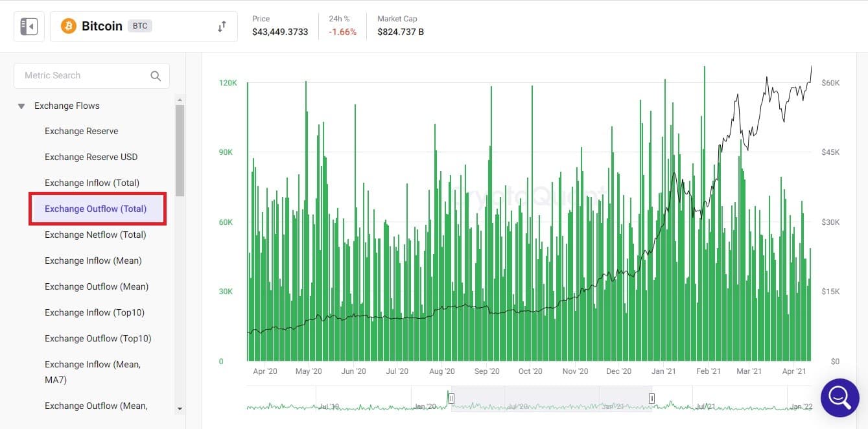
Task: Click the Apr '20 date label
Action: pos(265,371)
